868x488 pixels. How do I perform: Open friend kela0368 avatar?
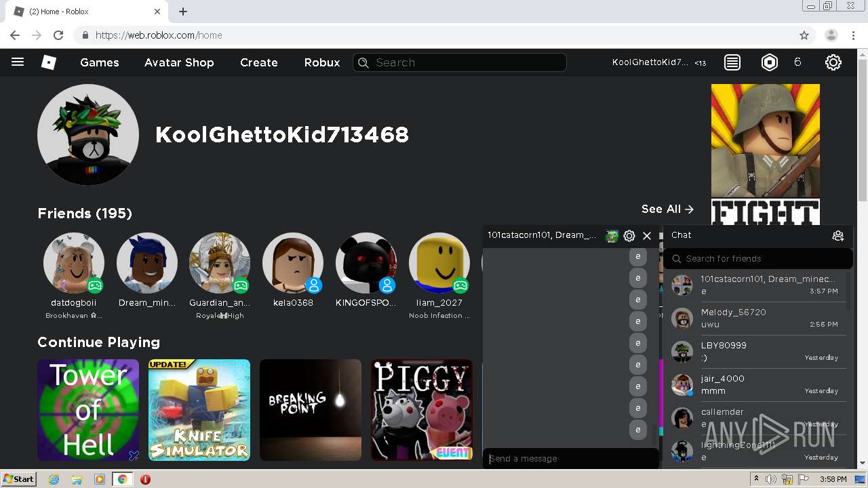(x=293, y=263)
